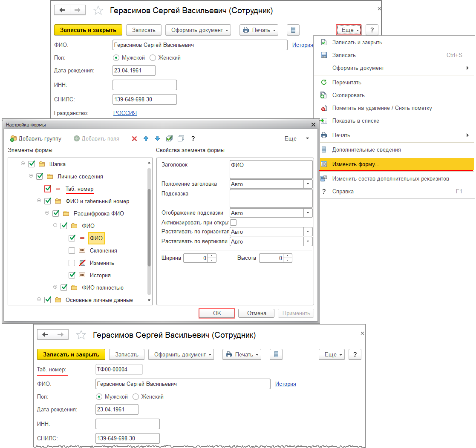
Task: Click check all elements icon
Action: coord(170,139)
